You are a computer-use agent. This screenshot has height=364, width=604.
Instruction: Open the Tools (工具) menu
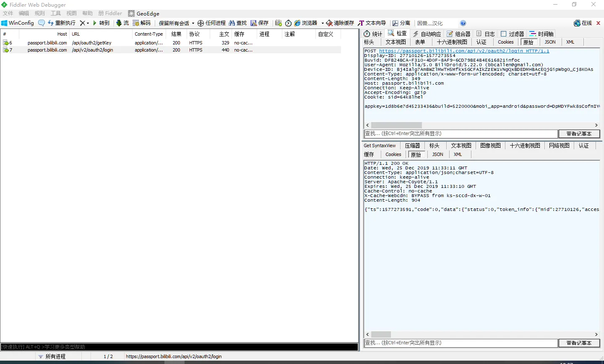coord(56,13)
